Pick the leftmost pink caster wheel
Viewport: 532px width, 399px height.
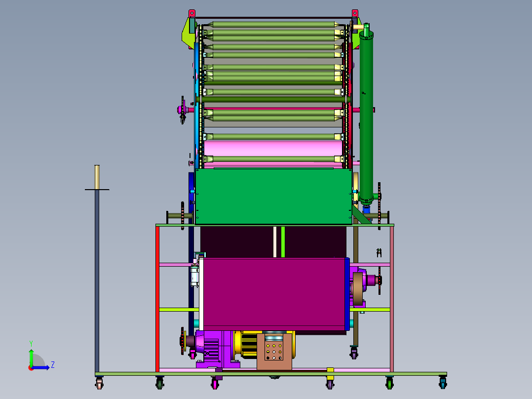tap(99, 384)
